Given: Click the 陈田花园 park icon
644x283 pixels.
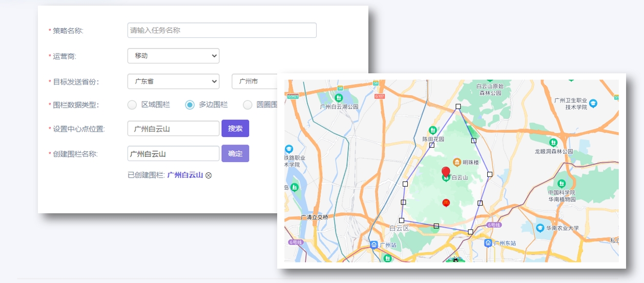Looking at the screenshot, I should [x=433, y=130].
